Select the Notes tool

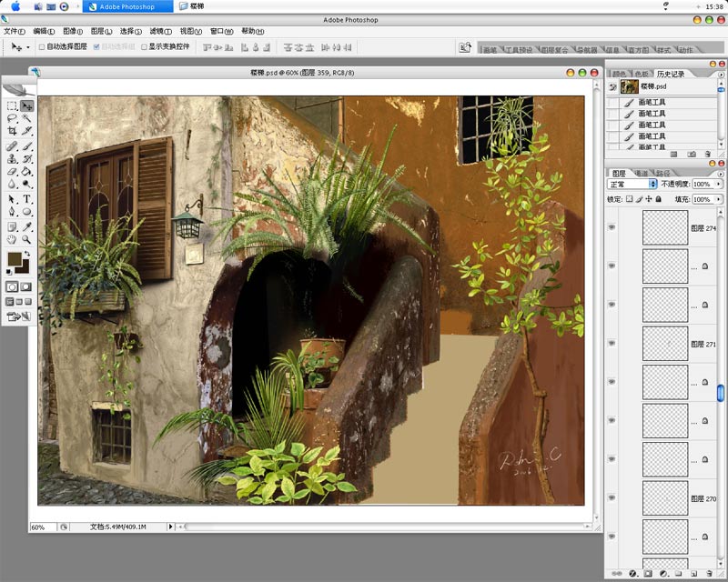tap(12, 226)
